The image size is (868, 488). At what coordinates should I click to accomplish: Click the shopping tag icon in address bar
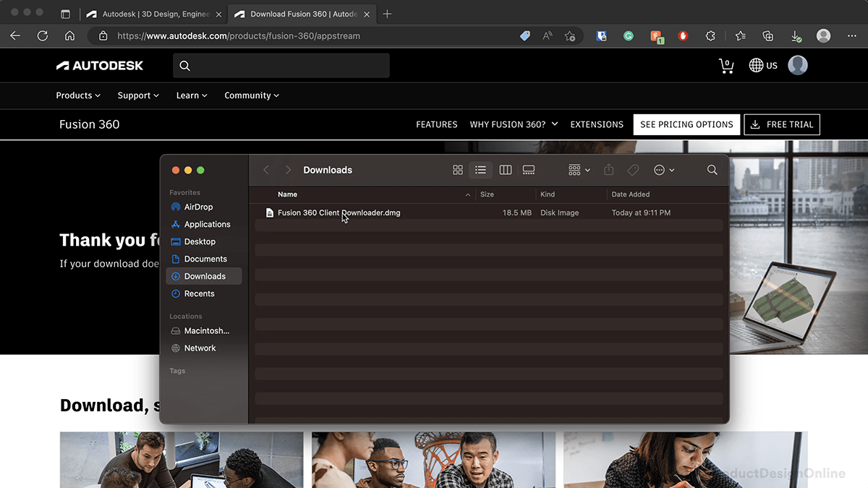pyautogui.click(x=525, y=35)
